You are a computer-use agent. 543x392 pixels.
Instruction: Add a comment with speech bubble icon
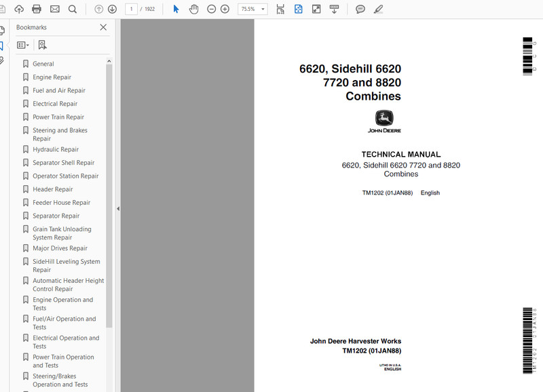360,9
